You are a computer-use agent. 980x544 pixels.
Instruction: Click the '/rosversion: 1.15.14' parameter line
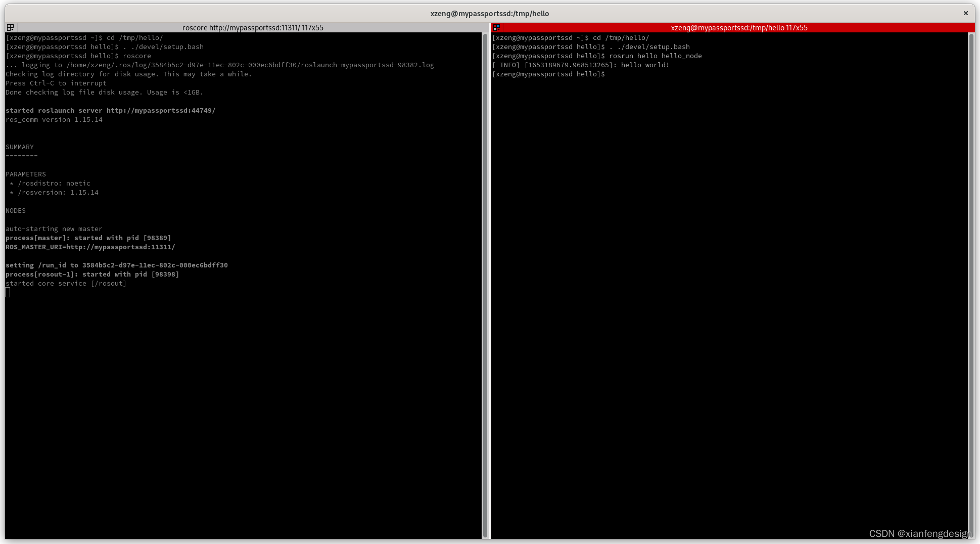click(x=54, y=193)
